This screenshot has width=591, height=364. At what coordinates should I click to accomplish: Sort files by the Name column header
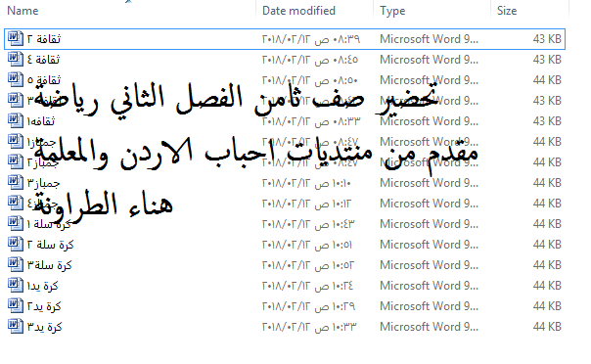click(x=23, y=11)
